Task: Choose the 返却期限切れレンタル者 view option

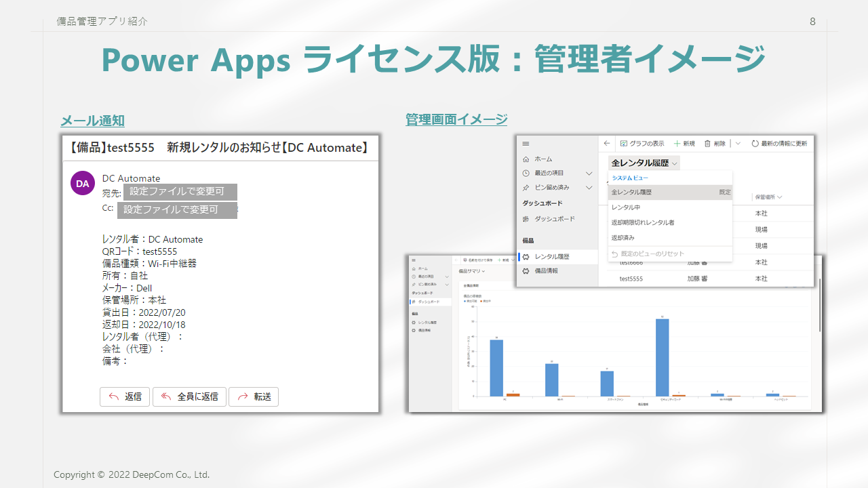Action: (x=642, y=222)
